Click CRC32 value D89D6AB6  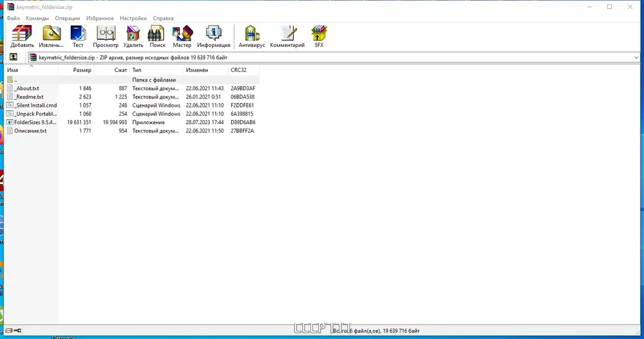(x=243, y=122)
